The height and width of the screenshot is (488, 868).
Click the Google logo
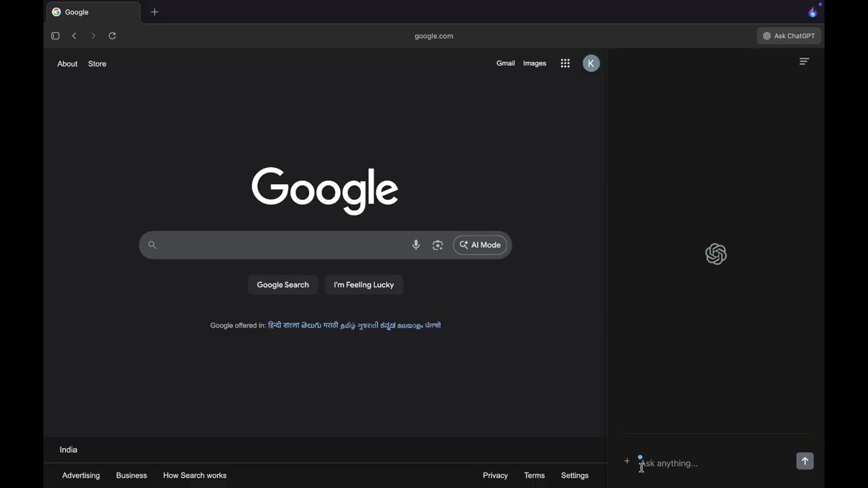click(325, 190)
